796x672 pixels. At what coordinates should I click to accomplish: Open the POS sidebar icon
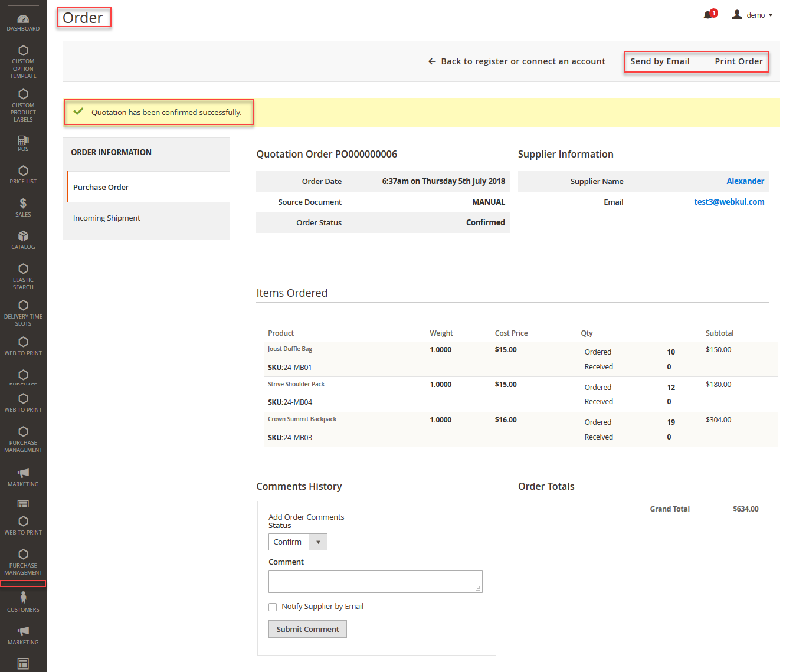23,140
